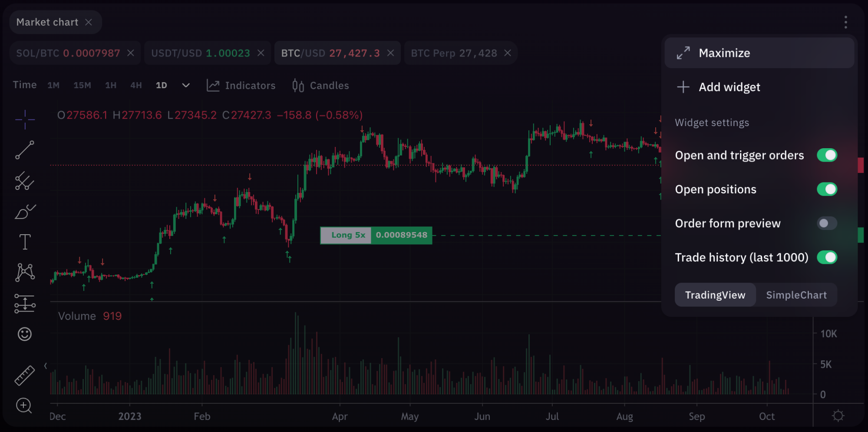Select the trend line drawing tool
The height and width of the screenshot is (432, 868).
point(24,150)
